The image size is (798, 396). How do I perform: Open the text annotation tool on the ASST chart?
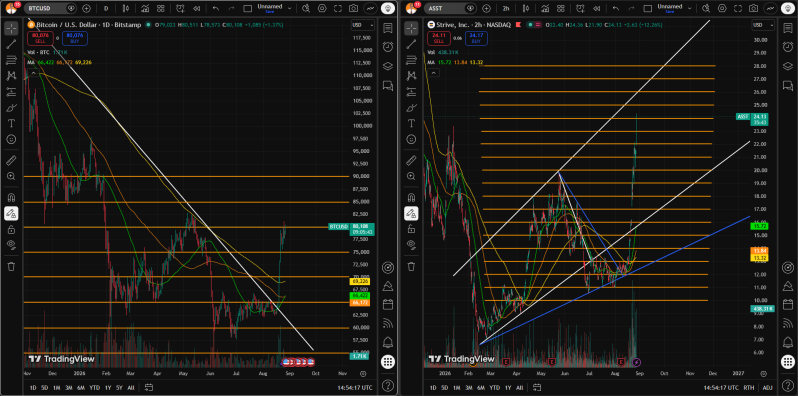point(410,123)
